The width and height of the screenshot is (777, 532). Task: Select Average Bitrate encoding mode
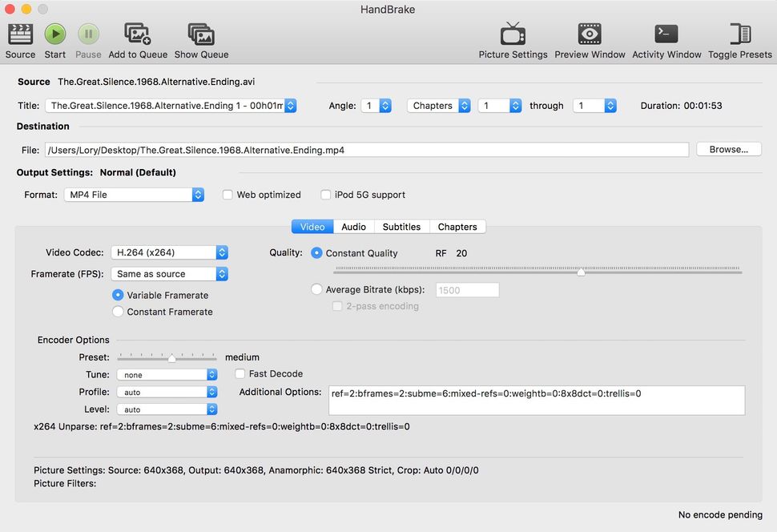point(316,289)
